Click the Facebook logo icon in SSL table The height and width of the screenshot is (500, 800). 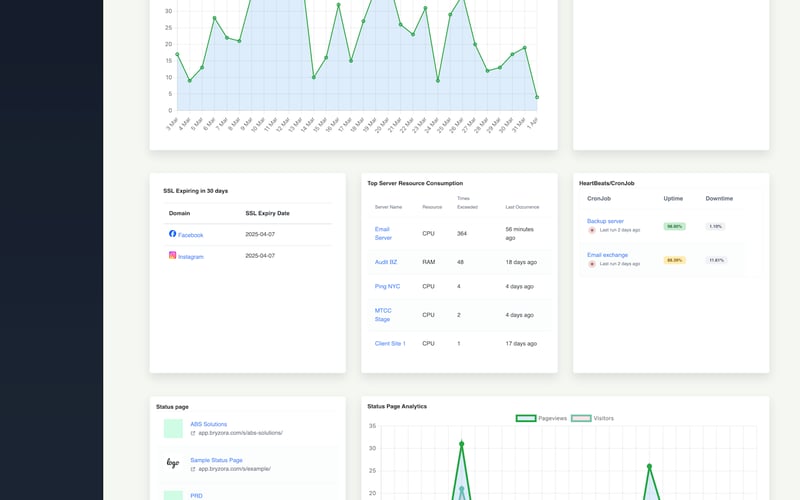point(172,234)
